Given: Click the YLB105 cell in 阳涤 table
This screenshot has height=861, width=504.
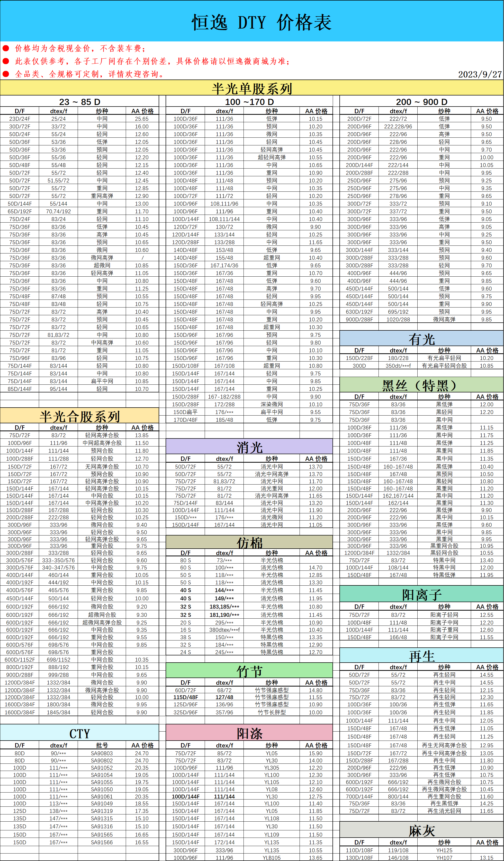Looking at the screenshot, I should [272, 858].
